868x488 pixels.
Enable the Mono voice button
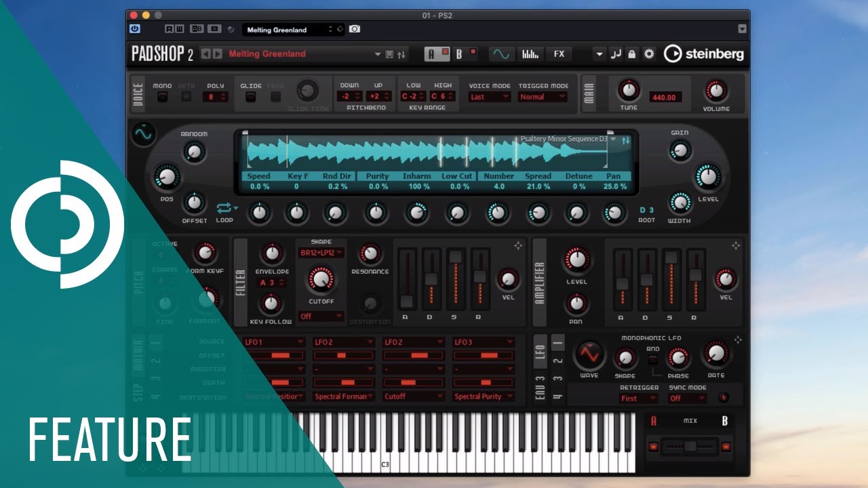coord(162,97)
